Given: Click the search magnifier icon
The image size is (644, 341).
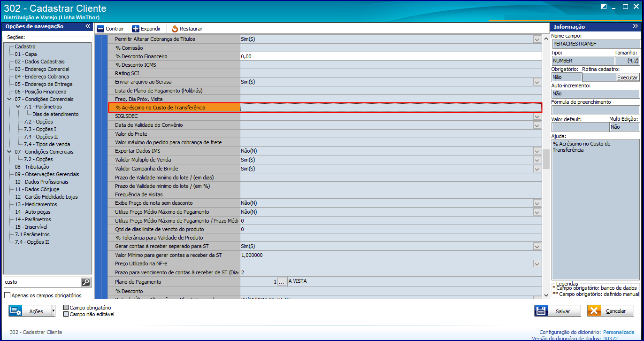Looking at the screenshot, I should click(85, 282).
